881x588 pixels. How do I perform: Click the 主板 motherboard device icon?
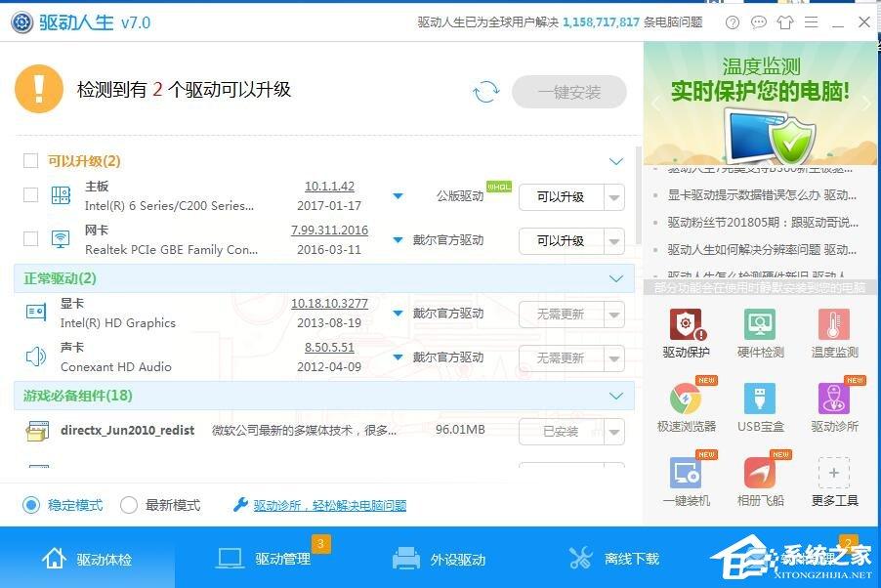tap(61, 195)
